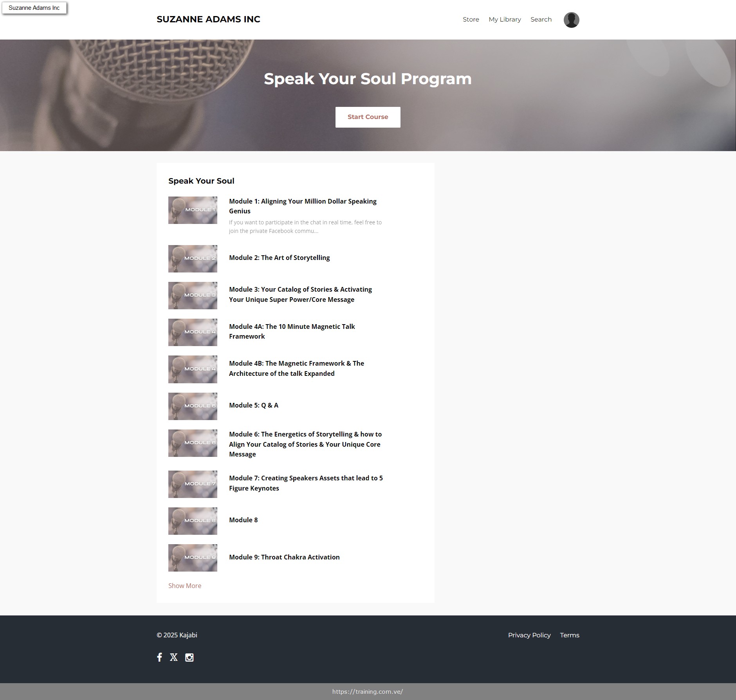Select the Module 9 microphone thumbnail
This screenshot has height=700, width=736.
(193, 558)
